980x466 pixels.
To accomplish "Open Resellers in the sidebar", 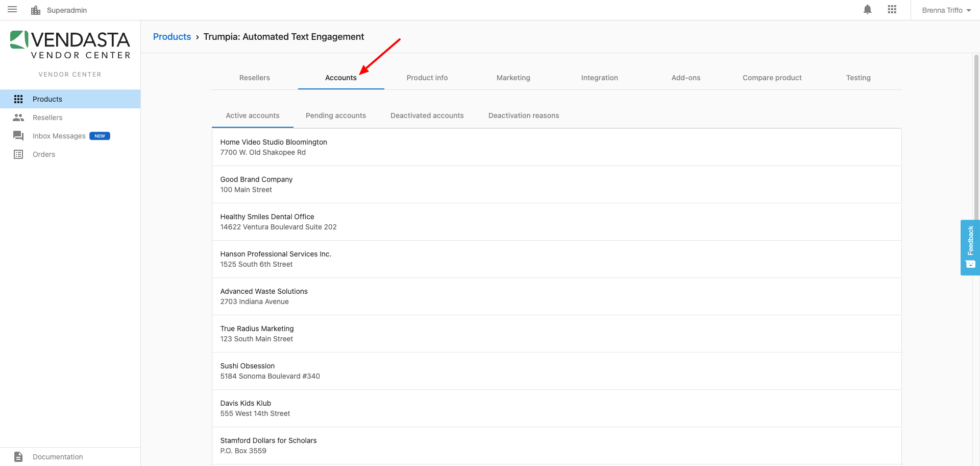I will coord(70,118).
